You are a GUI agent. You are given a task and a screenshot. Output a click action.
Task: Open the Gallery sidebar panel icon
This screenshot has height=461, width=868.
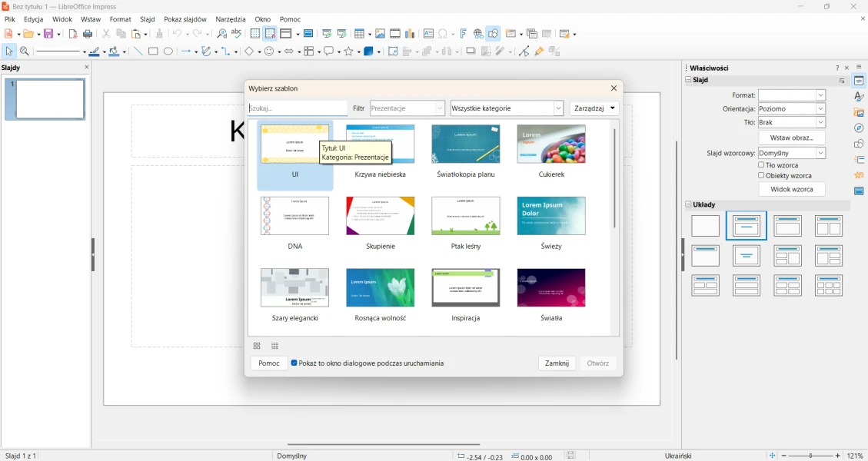859,113
